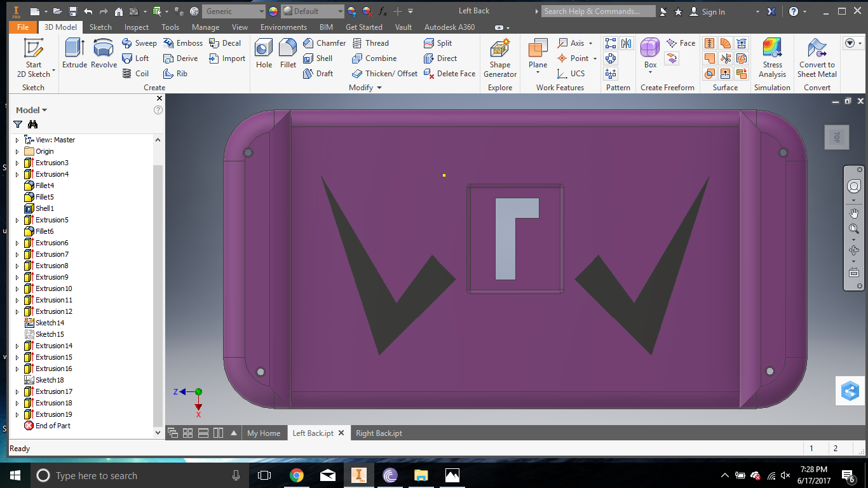
Task: Switch to the Sketch tab
Action: coord(100,27)
